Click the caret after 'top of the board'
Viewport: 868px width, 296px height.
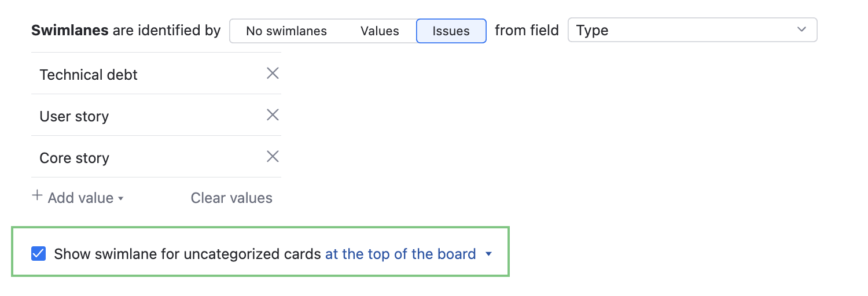tap(488, 254)
